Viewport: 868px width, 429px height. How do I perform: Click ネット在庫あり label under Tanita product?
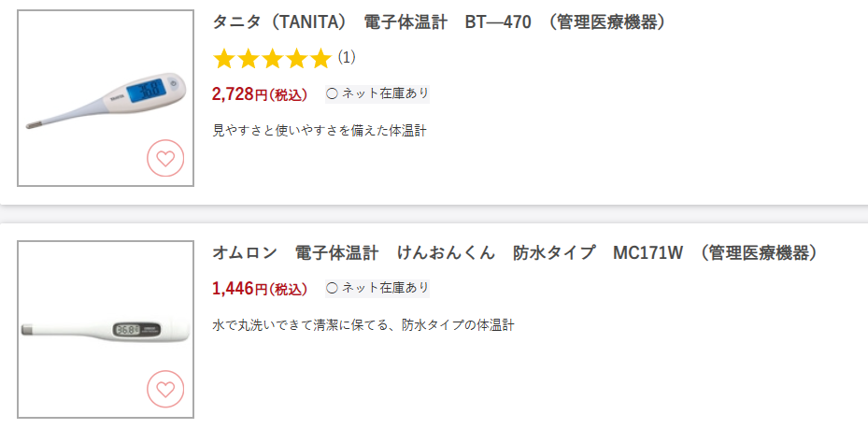coord(386,93)
